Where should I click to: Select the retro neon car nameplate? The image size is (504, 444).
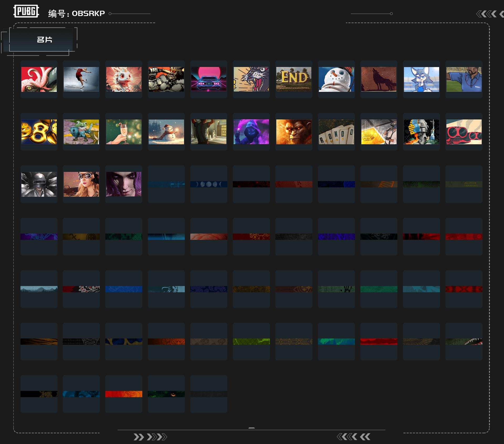coord(209,79)
